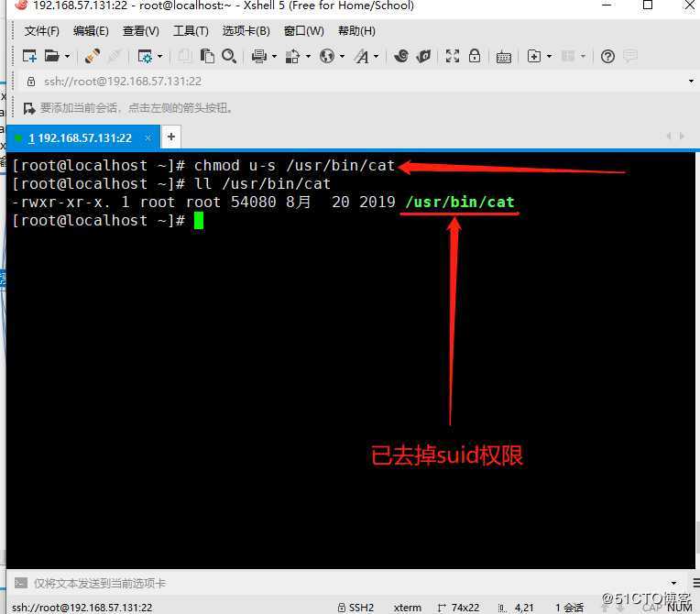Viewport: 700px width, 614px height.
Task: Click the tile layout icon
Action: pos(568,56)
